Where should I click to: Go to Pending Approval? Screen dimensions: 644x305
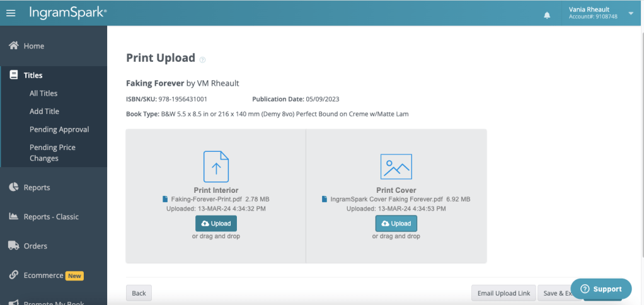click(x=59, y=129)
